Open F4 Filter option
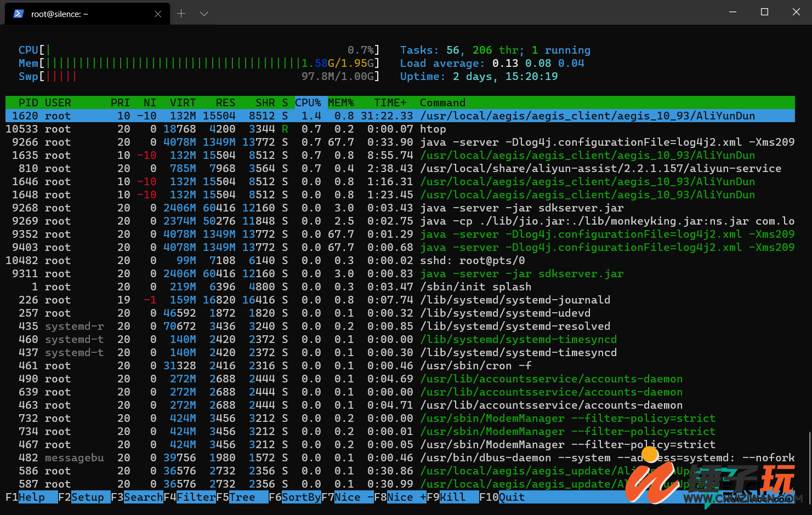 click(x=189, y=497)
